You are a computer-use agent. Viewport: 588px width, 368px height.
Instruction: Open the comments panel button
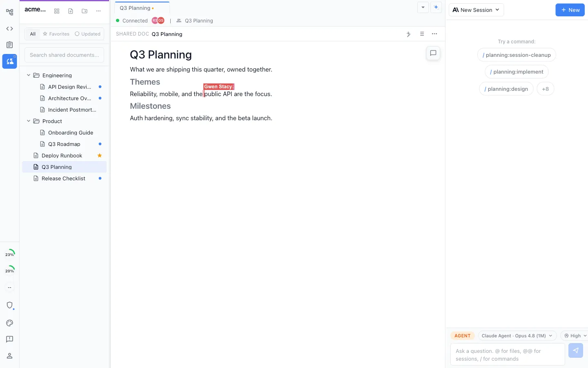[433, 53]
